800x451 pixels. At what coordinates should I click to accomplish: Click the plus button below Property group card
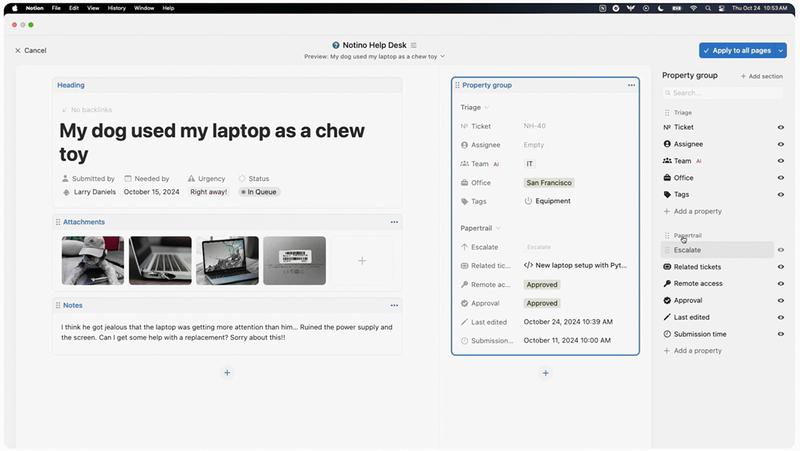[x=545, y=373]
